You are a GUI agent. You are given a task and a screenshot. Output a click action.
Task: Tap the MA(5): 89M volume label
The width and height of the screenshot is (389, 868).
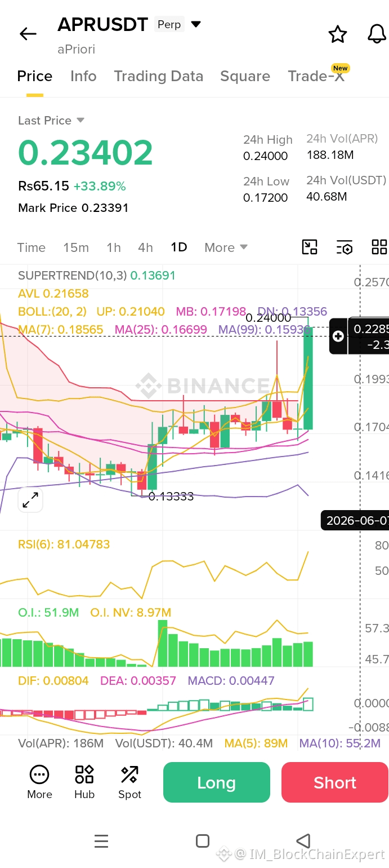[x=256, y=743]
